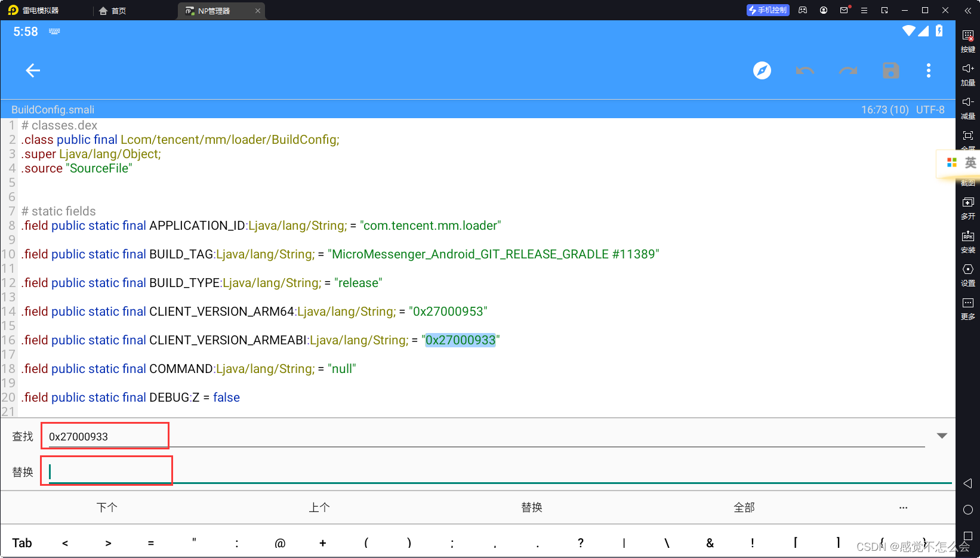Click 替换 replace button
Screen dimensions: 980x558
[x=532, y=507]
